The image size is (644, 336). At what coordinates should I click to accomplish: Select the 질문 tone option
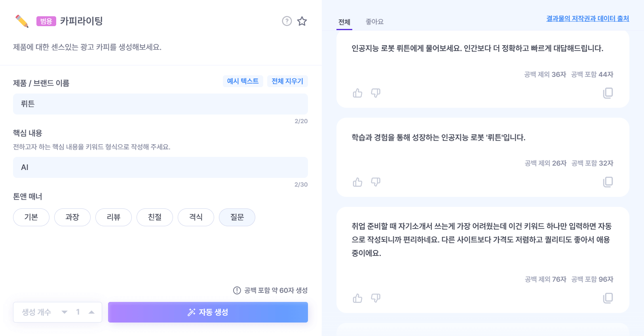pyautogui.click(x=237, y=217)
